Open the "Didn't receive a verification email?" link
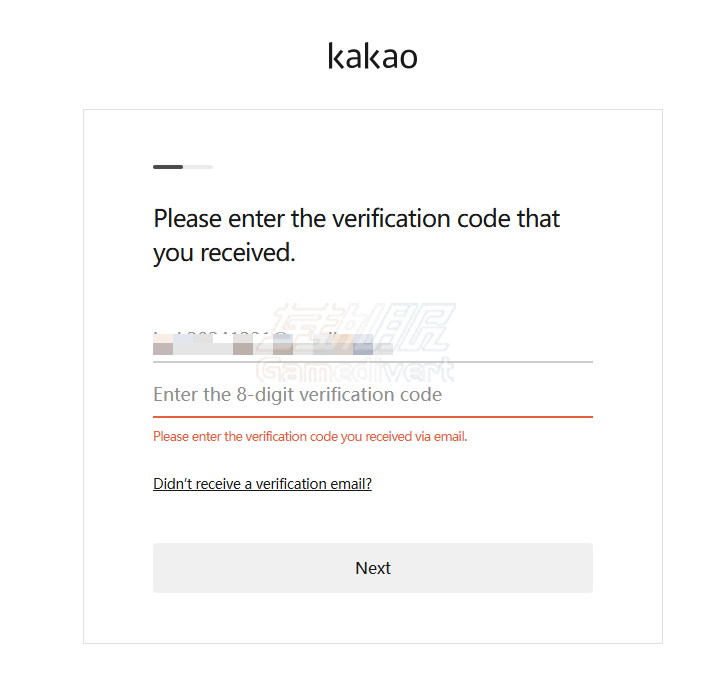This screenshot has height=685, width=713. pos(262,484)
